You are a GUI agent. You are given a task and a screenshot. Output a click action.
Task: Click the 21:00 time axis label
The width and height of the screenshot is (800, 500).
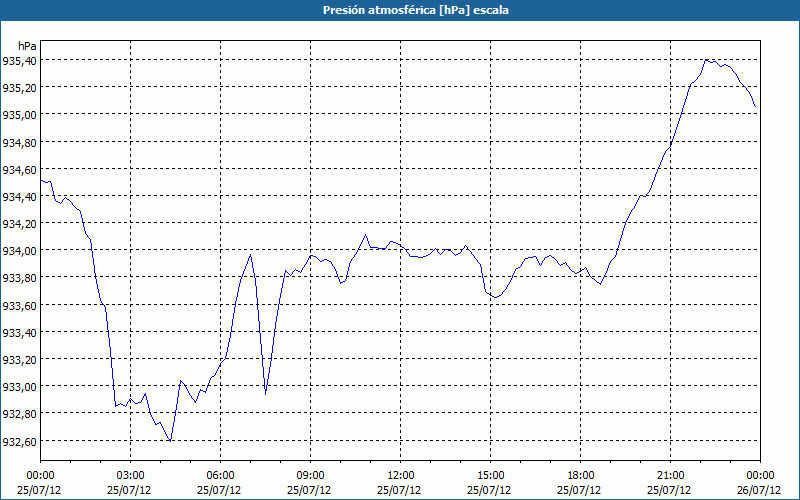tap(670, 476)
